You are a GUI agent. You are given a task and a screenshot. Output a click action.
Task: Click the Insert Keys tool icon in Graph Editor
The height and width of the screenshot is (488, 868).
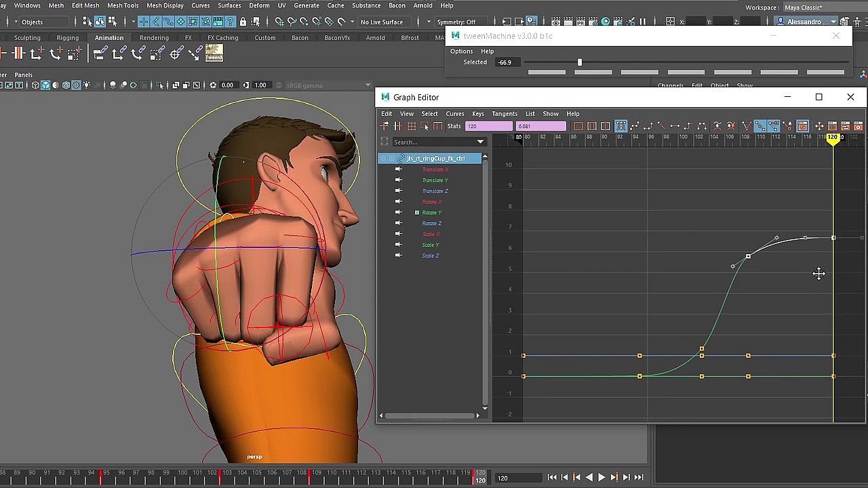click(398, 126)
